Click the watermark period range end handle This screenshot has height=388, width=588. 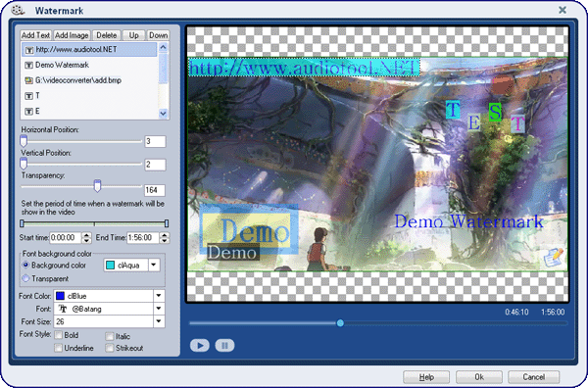[x=167, y=223]
